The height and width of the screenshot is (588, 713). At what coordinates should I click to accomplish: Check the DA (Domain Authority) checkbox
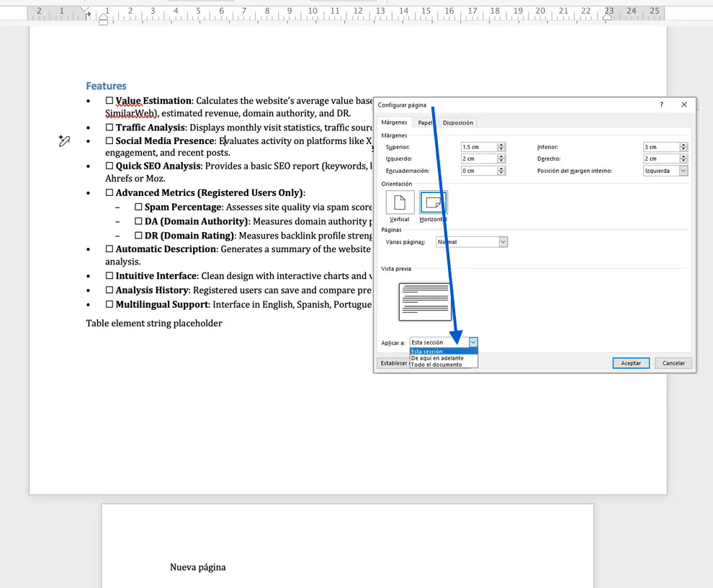(x=138, y=221)
